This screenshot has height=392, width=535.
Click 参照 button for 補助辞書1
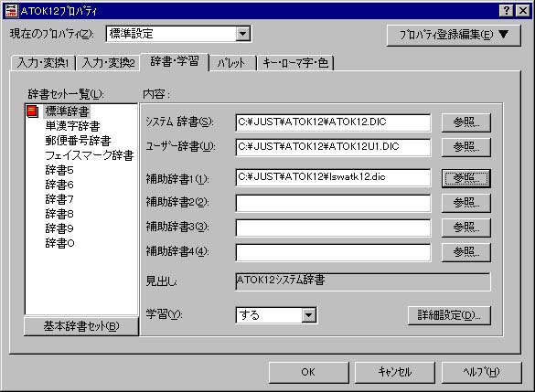[x=466, y=178]
